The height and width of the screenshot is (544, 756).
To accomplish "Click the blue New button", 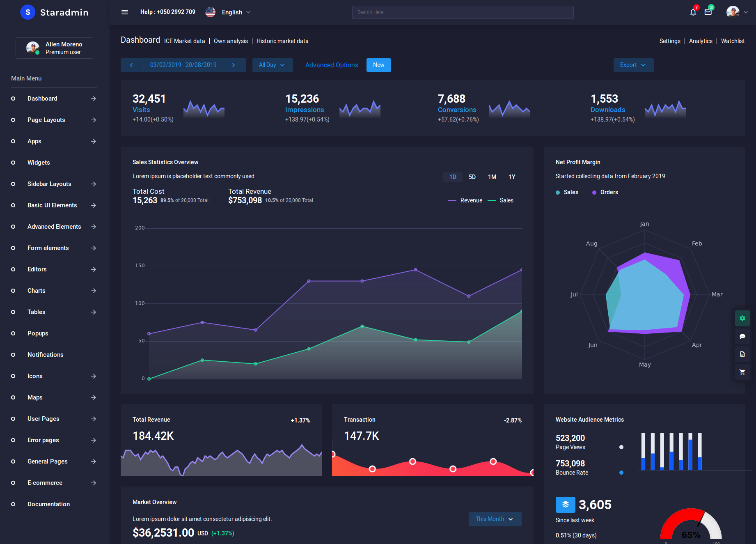I will tap(378, 65).
